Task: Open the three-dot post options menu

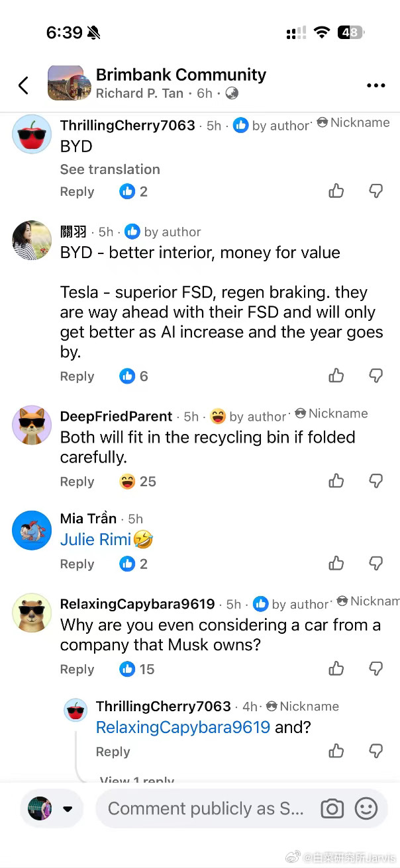Action: pos(375,85)
